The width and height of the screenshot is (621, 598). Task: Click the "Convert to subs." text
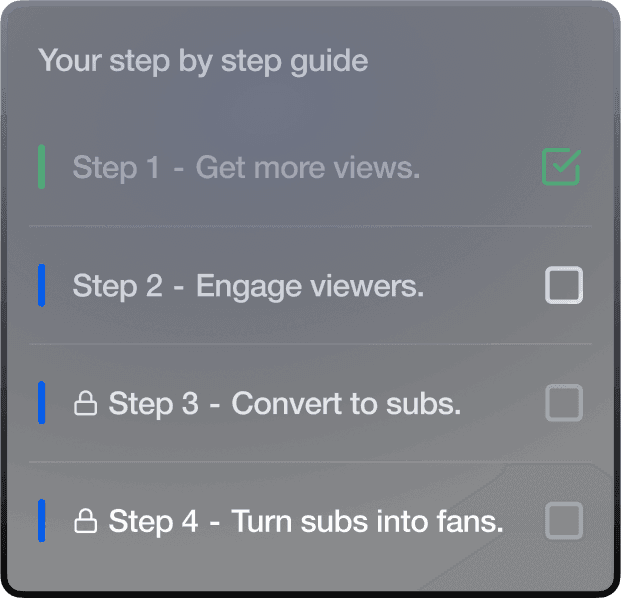pyautogui.click(x=346, y=404)
